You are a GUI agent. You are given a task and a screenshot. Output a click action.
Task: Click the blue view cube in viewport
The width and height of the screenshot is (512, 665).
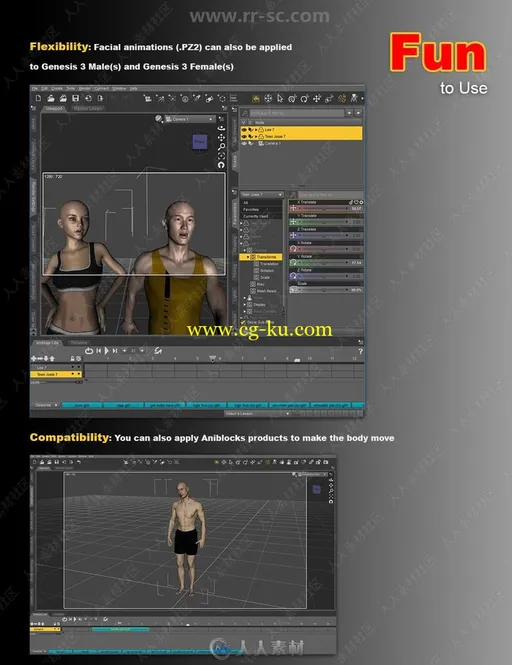point(200,142)
